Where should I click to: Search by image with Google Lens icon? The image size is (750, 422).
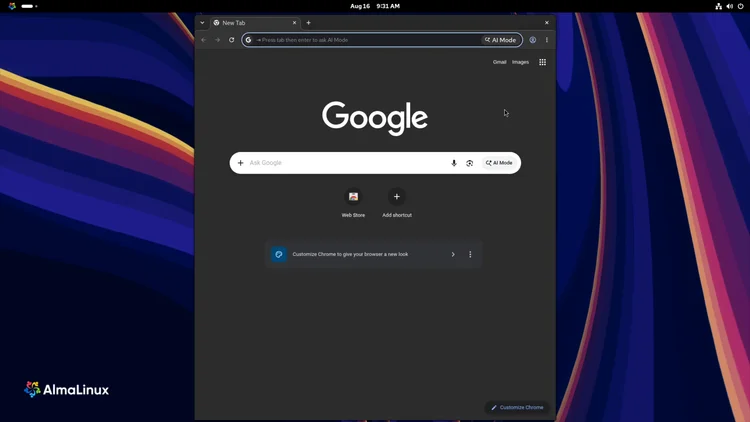(x=470, y=163)
